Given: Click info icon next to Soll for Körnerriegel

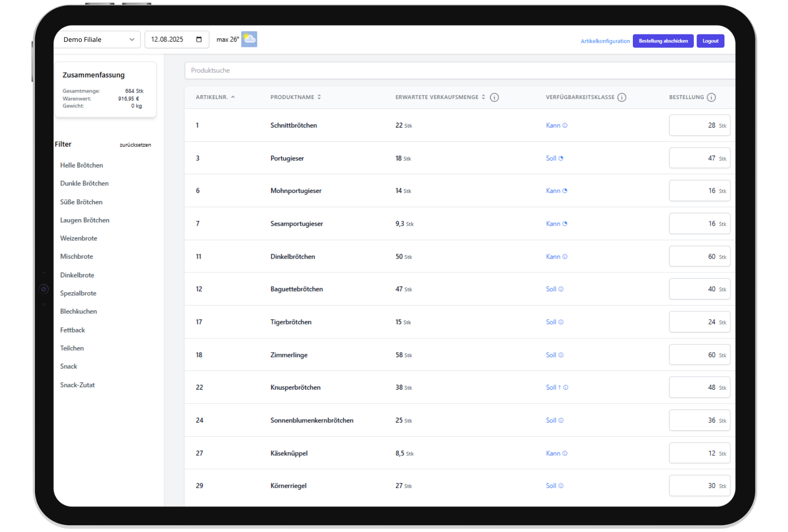Looking at the screenshot, I should pyautogui.click(x=561, y=486).
